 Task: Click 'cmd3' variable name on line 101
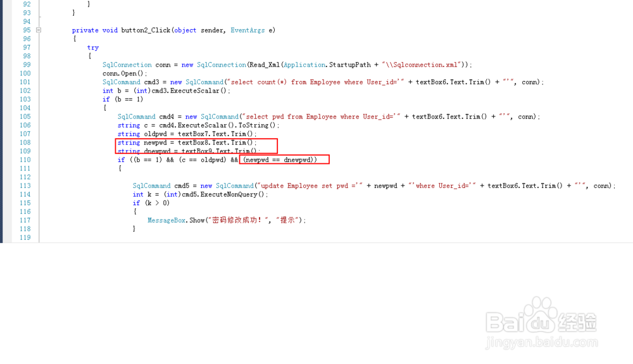pyautogui.click(x=152, y=82)
